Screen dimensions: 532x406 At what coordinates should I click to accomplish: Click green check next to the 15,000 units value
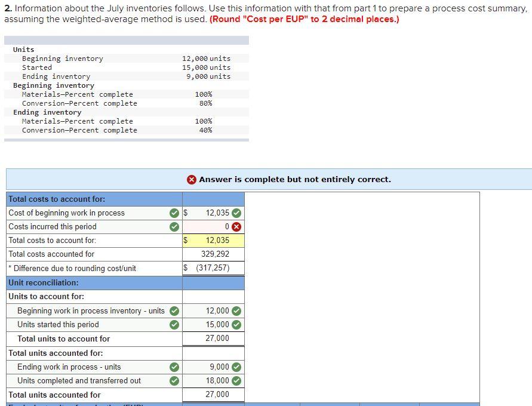(236, 325)
